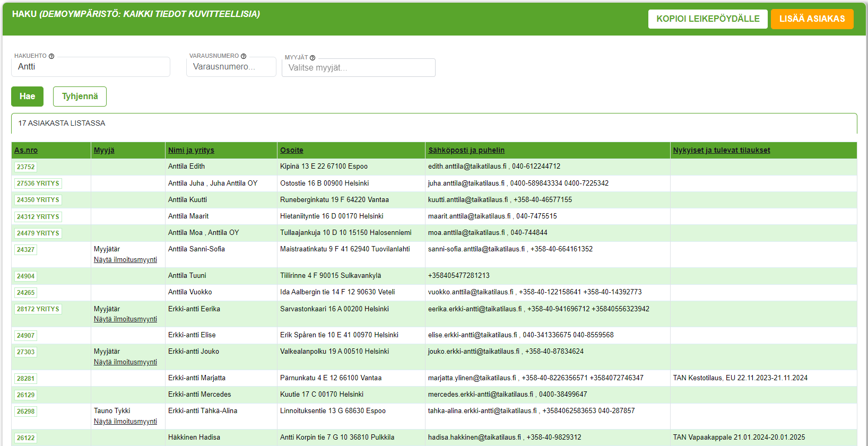This screenshot has height=446, width=868.
Task: Click Näytä ilmoitusmyynti for Erkki-antti Jouko
Action: (x=125, y=362)
